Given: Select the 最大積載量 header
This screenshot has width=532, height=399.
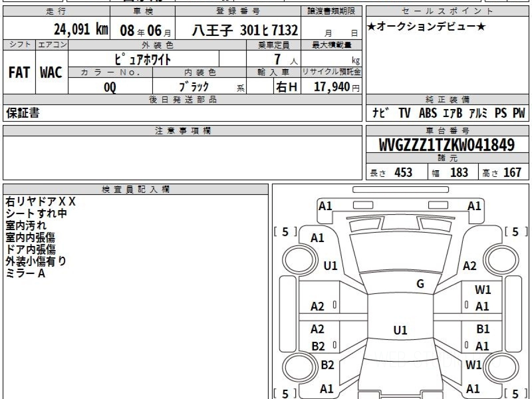Looking at the screenshot, I should 332,45.
